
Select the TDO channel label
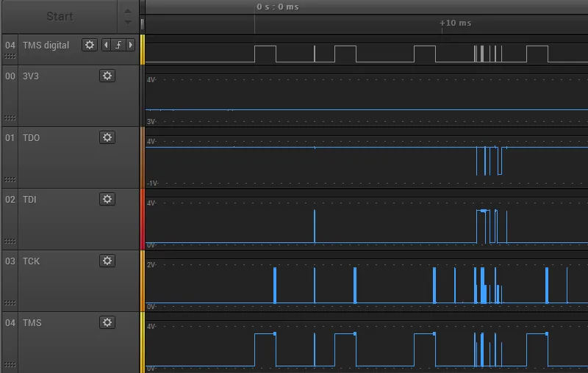click(x=31, y=138)
